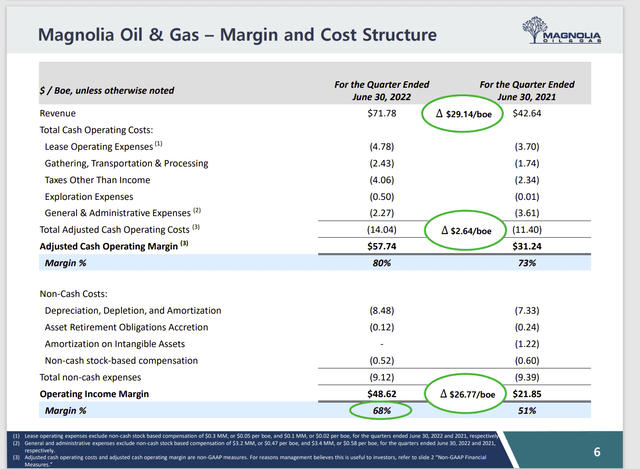Click General & Administrative Expenses label
Image resolution: width=640 pixels, height=469 pixels.
pyautogui.click(x=123, y=213)
